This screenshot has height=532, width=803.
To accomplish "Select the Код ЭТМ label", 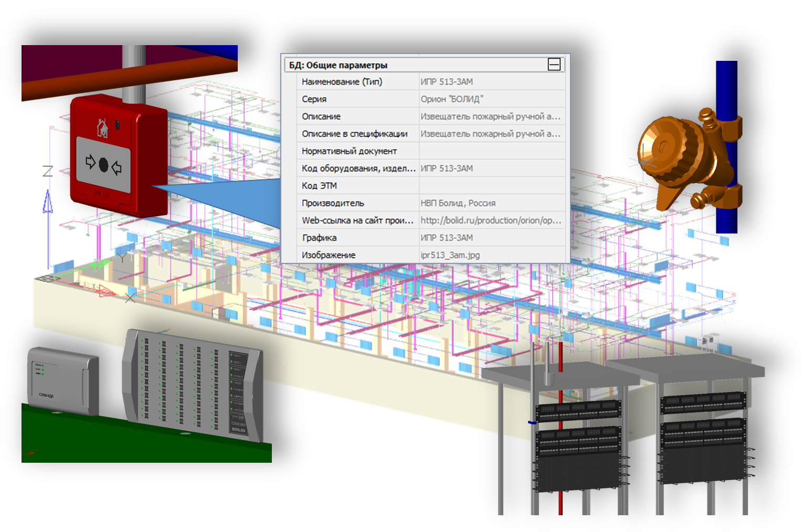I will coord(319,186).
